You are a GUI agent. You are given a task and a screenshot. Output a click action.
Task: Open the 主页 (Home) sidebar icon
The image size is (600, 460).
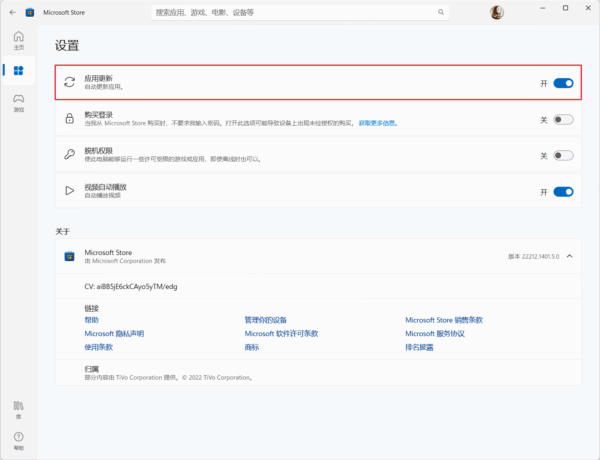click(18, 40)
